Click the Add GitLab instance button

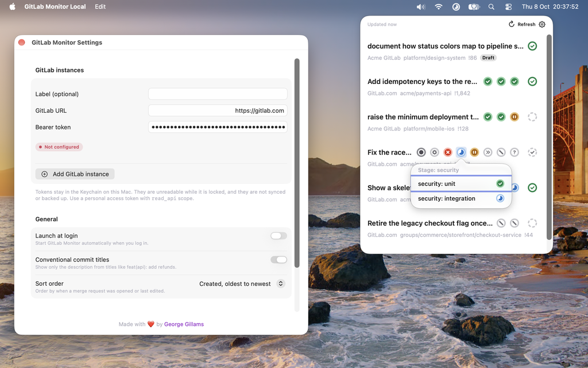coord(75,174)
